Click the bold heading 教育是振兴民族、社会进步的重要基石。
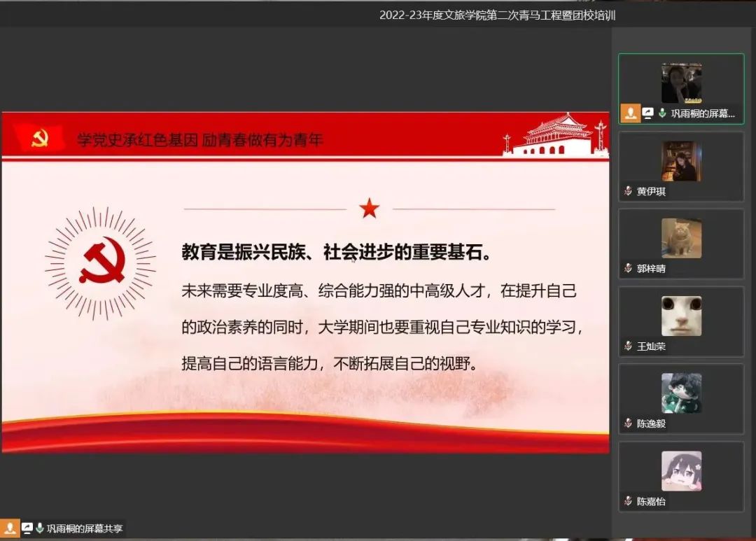Screen dimensions: 756x541 336,252
